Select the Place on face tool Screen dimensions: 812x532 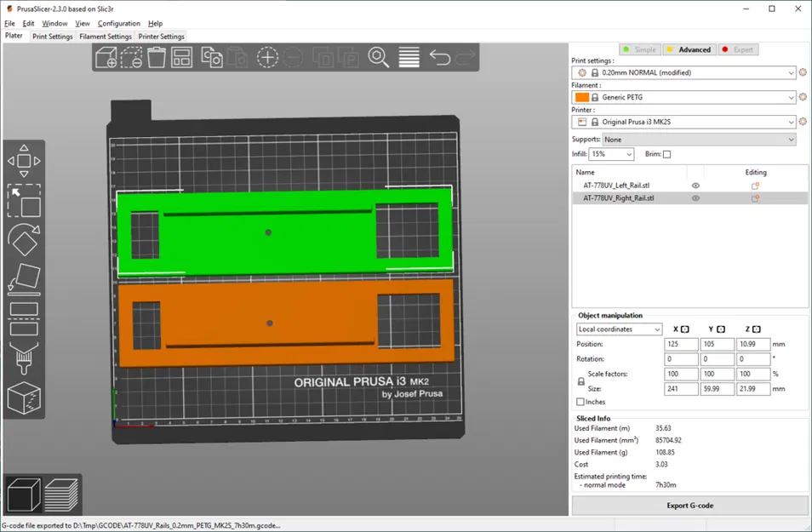coord(24,278)
